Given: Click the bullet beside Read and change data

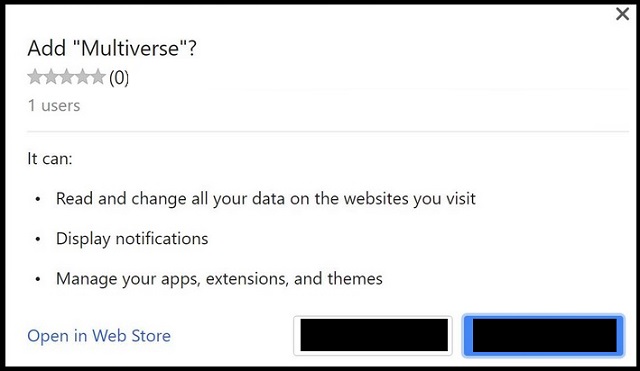Looking at the screenshot, I should (x=38, y=200).
